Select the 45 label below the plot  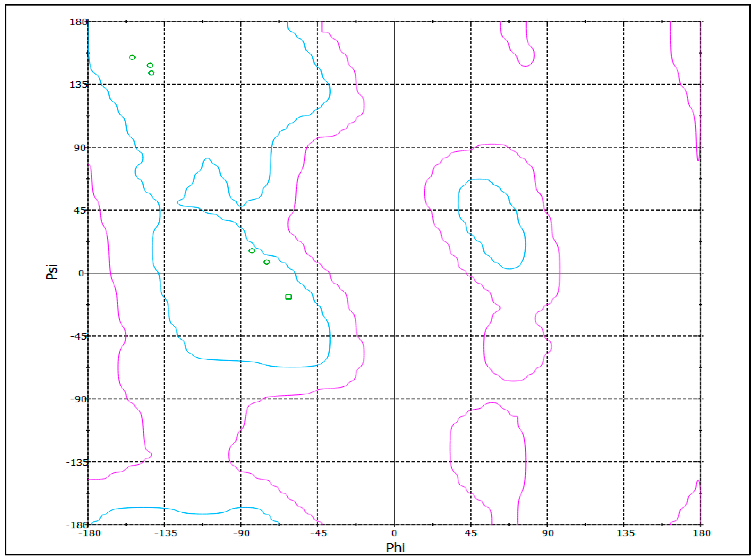tap(471, 534)
